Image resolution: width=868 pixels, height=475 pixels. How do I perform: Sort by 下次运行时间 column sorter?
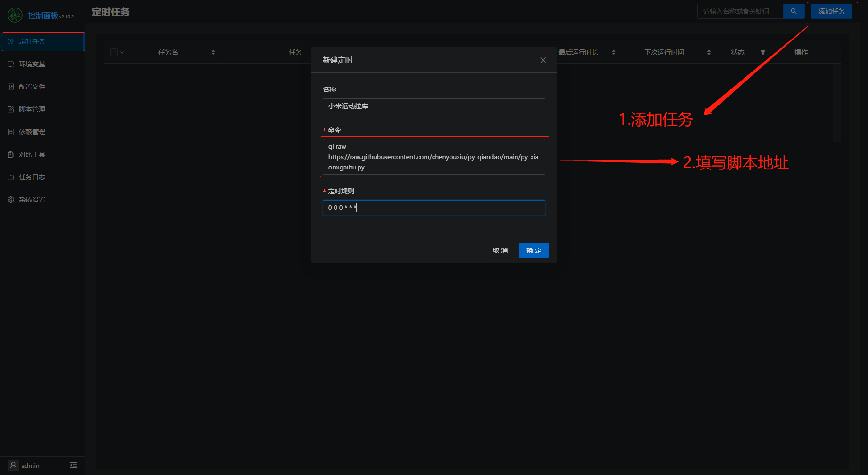[x=709, y=52]
